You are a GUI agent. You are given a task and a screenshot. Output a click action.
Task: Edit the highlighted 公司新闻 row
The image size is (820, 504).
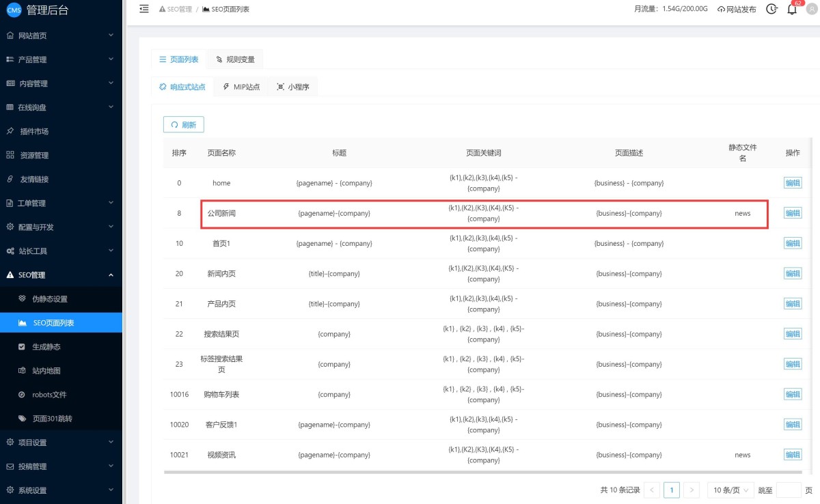[793, 212]
